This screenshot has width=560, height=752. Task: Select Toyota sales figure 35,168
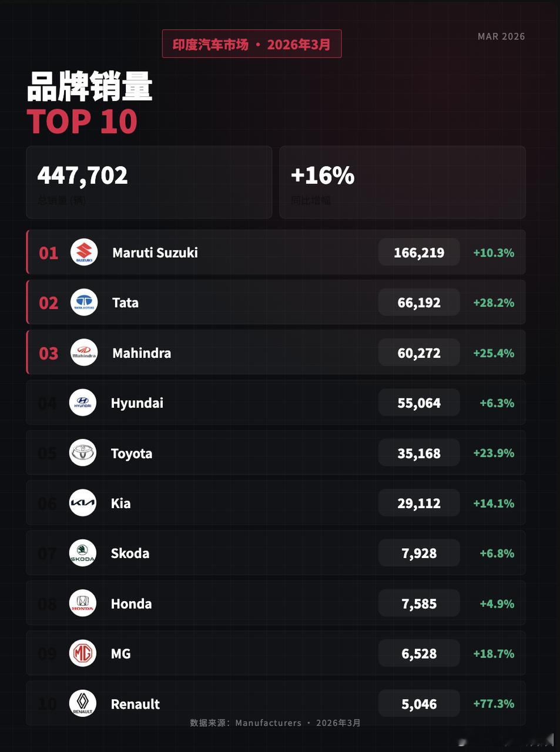click(x=419, y=453)
